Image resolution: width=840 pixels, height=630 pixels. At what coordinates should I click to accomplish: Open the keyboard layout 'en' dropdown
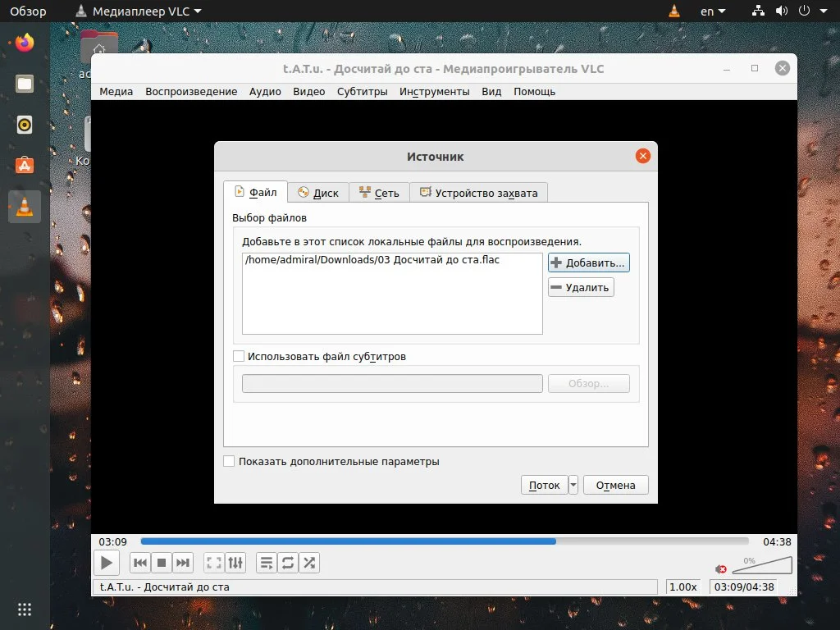click(x=711, y=11)
